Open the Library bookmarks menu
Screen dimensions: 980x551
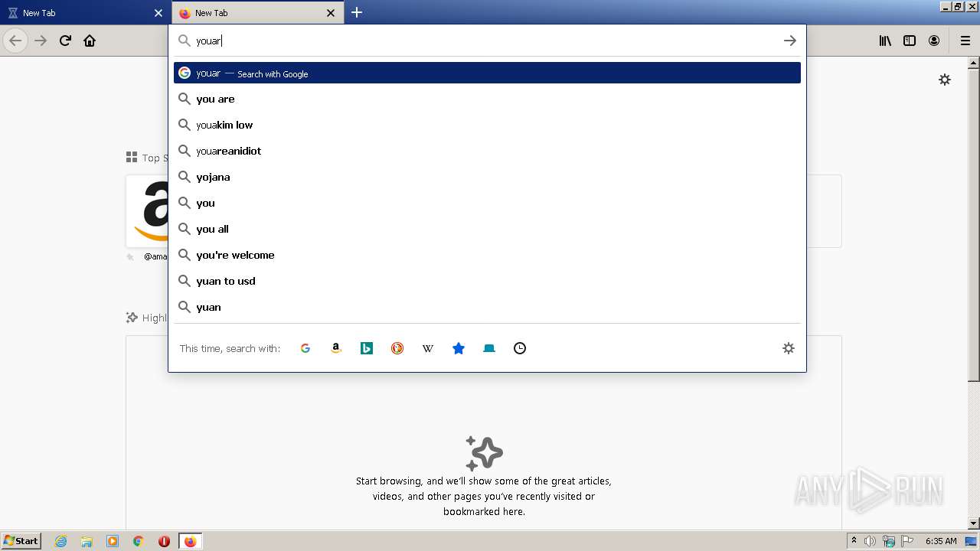click(x=885, y=41)
